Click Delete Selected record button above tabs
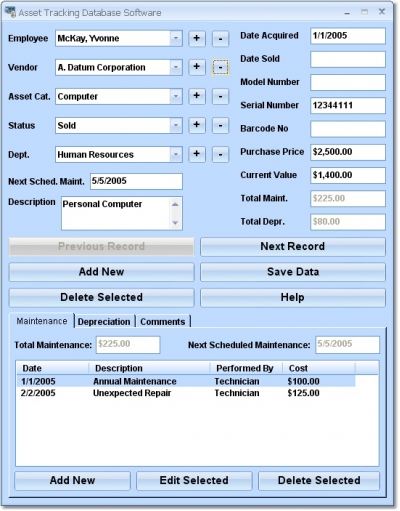Screen dimensions: 400x511 (x=101, y=298)
